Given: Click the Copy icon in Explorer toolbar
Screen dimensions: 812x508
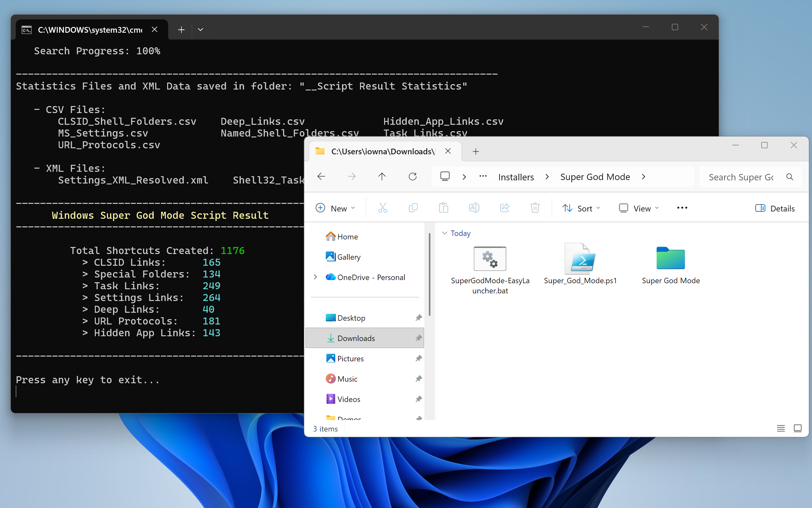Looking at the screenshot, I should coord(413,208).
